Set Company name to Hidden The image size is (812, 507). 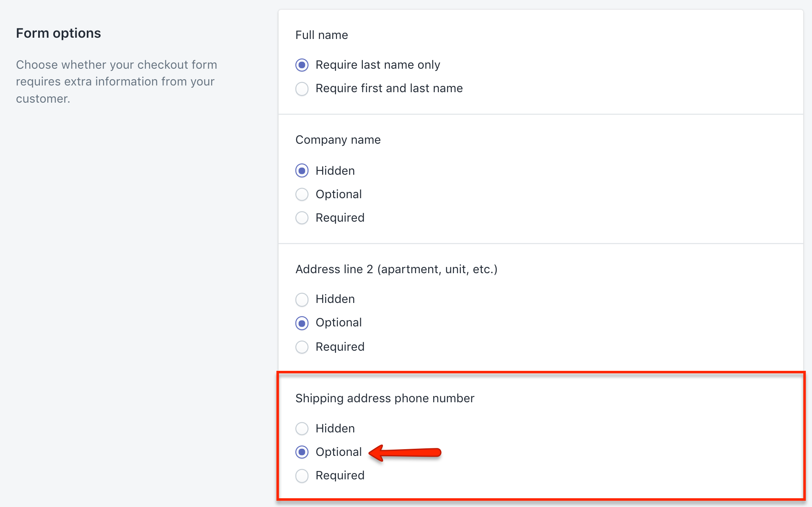click(x=302, y=171)
